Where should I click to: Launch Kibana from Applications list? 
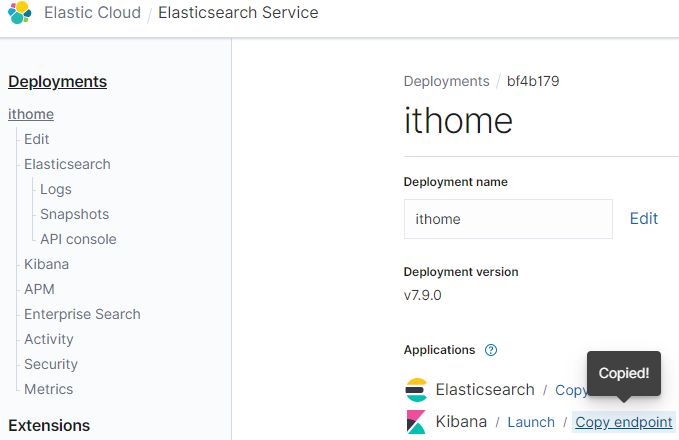[x=531, y=422]
